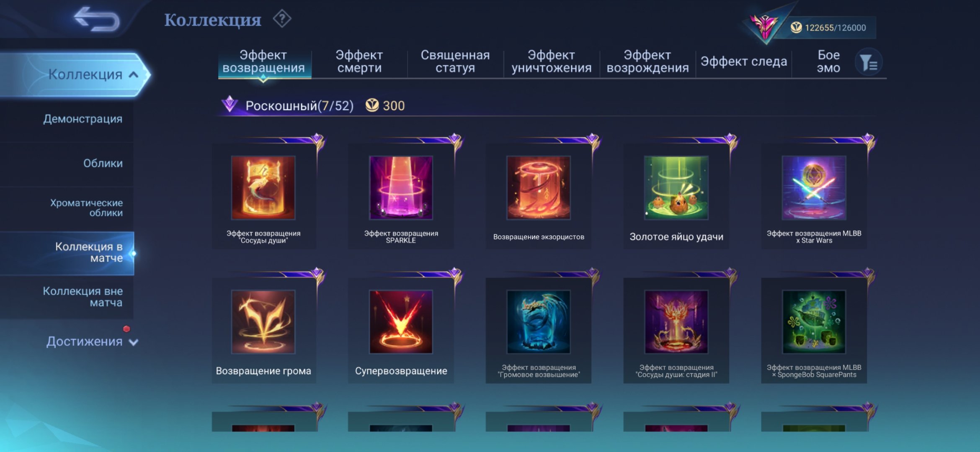Open the question mark help icon
This screenshot has width=980, height=452.
(x=282, y=19)
